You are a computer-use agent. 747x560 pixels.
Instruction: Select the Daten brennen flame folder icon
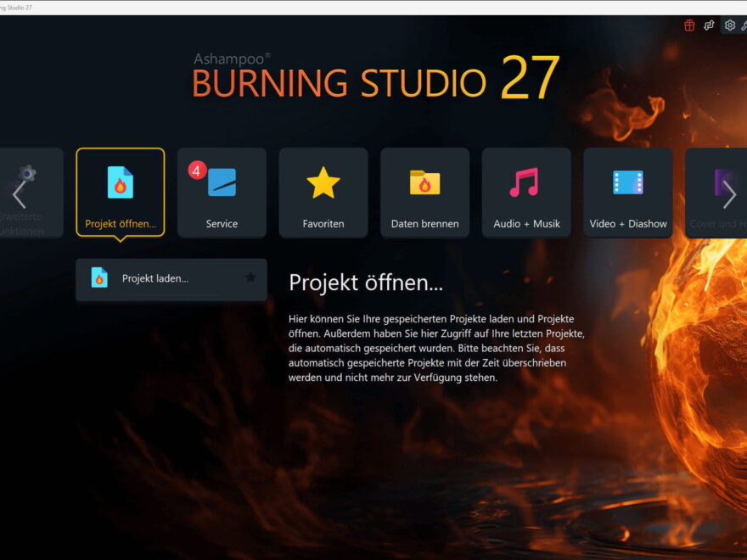pyautogui.click(x=424, y=181)
